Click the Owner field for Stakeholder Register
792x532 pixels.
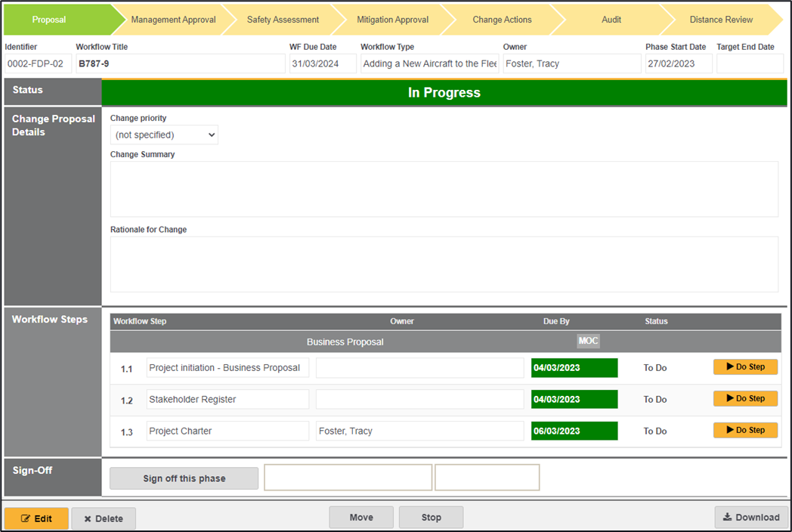[x=419, y=399]
